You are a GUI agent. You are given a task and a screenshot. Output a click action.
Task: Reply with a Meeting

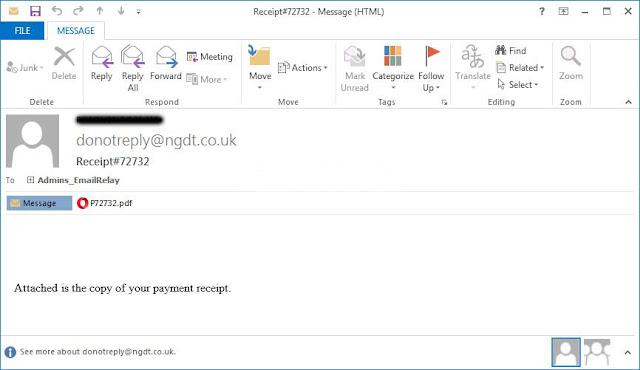pyautogui.click(x=209, y=57)
